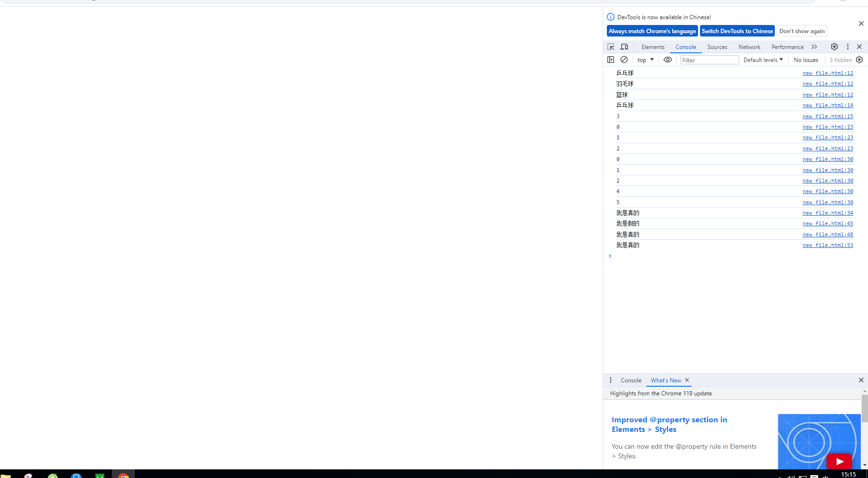Image resolution: width=868 pixels, height=478 pixels.
Task: Play the YouTube video thumbnail
Action: [839, 461]
